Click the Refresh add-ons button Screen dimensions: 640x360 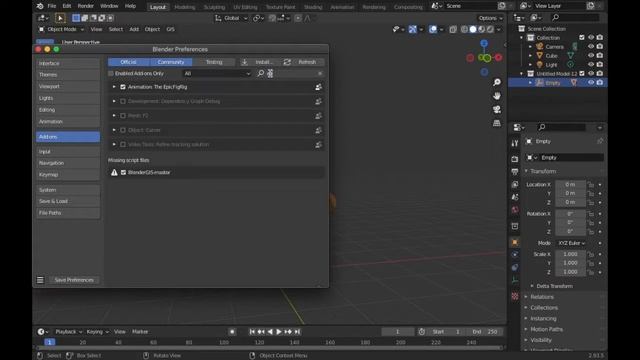(x=303, y=62)
